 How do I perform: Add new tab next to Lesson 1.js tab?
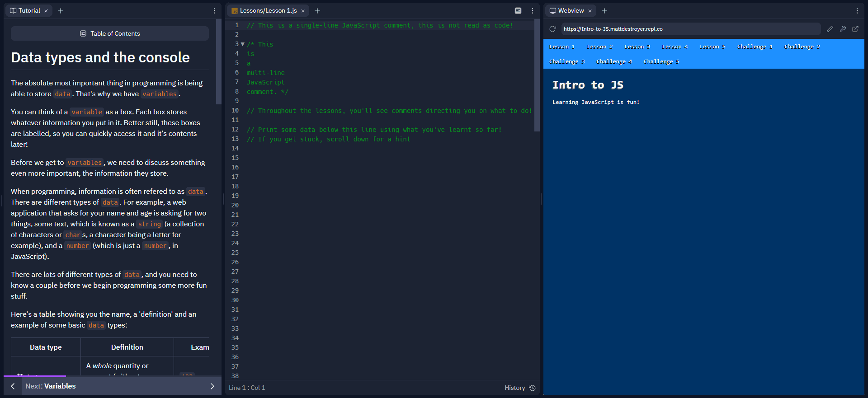click(x=317, y=11)
